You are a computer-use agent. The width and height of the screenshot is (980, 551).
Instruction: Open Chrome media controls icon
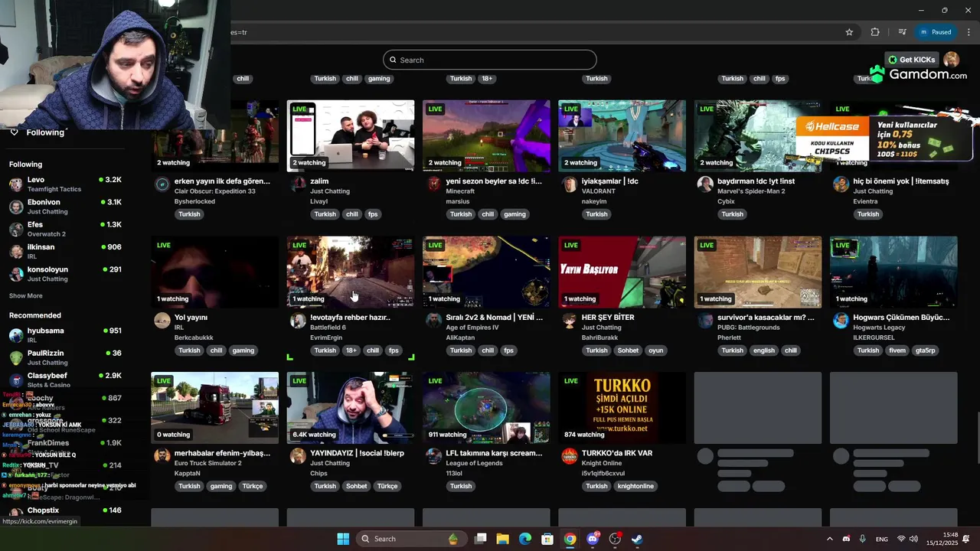[x=902, y=32]
